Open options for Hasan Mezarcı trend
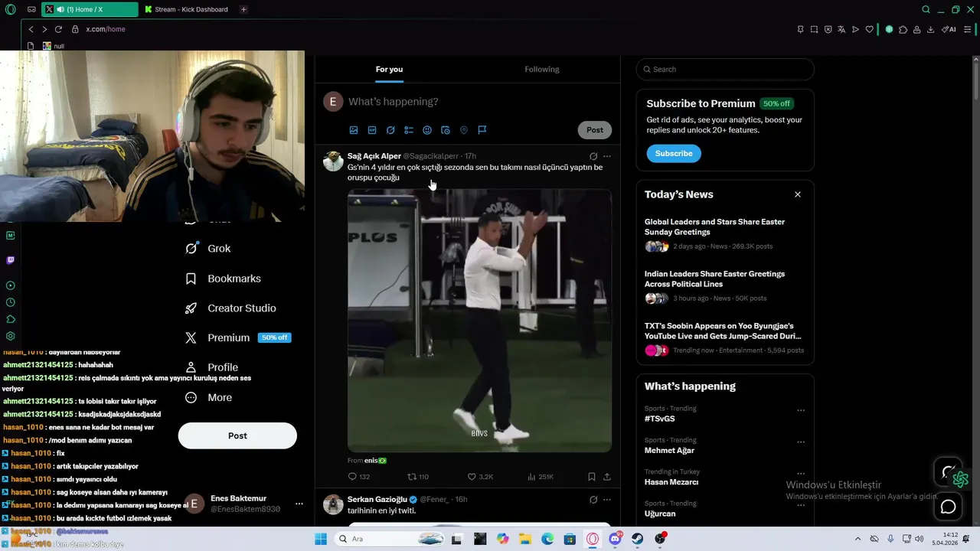Screen dimensions: 980x551 (801, 474)
